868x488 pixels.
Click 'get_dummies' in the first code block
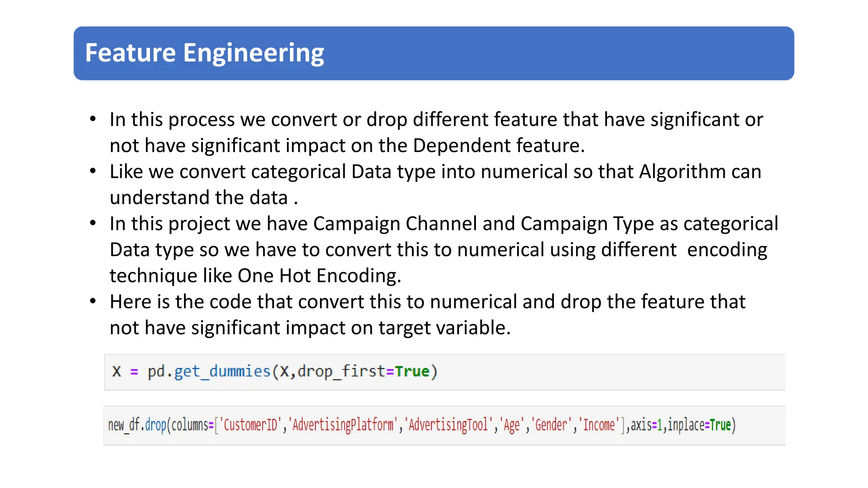coord(222,372)
